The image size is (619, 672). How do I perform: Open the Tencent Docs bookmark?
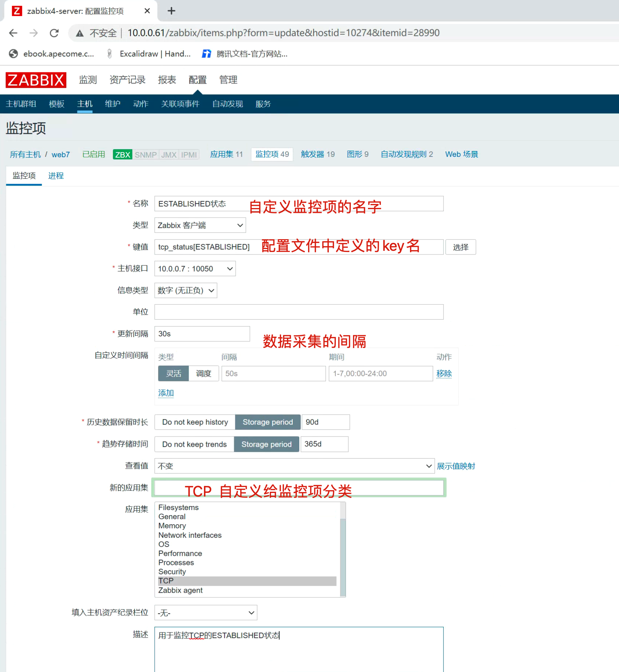245,54
